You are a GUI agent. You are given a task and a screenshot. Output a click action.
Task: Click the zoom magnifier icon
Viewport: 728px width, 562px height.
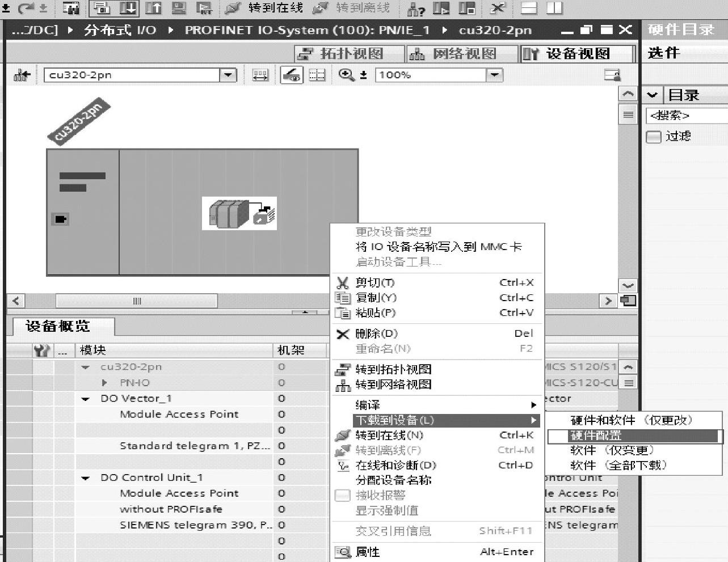pos(346,75)
